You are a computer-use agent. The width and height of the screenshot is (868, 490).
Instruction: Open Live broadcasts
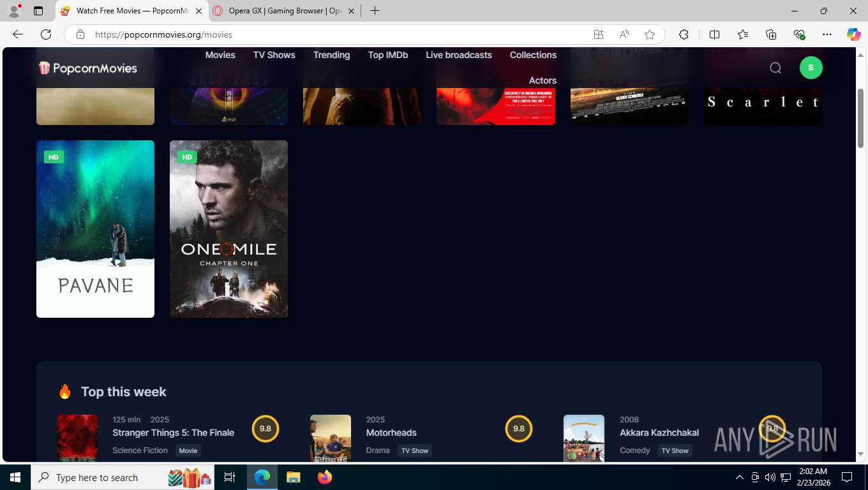point(459,55)
